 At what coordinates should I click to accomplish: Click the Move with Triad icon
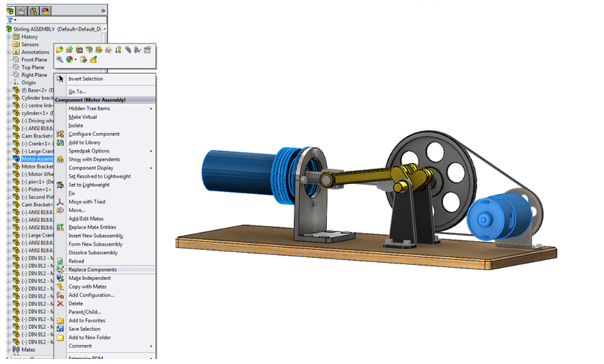pyautogui.click(x=61, y=202)
